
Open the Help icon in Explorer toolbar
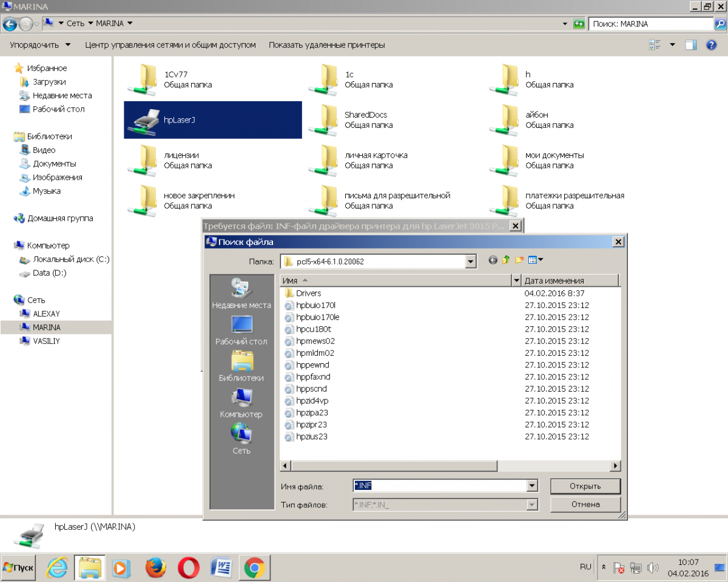coord(711,45)
